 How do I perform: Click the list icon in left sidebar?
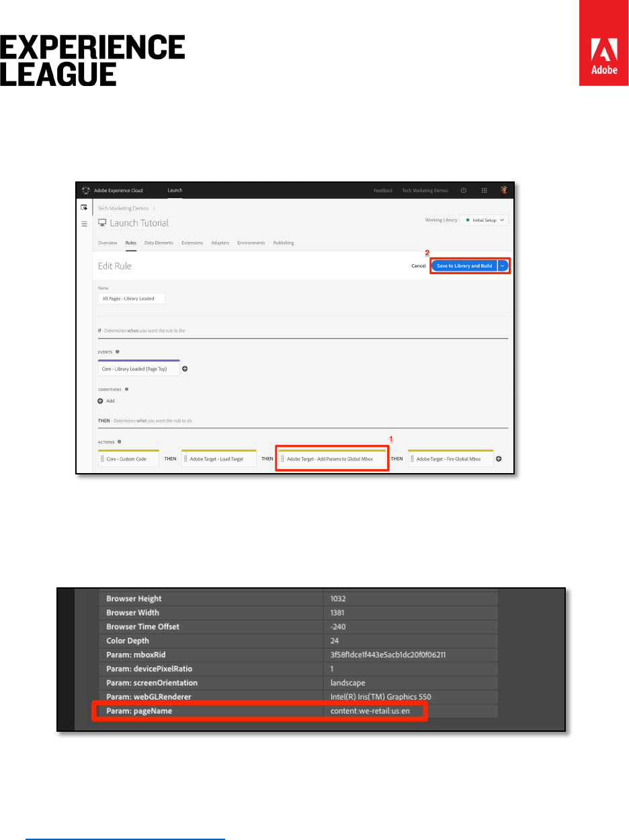tap(84, 224)
